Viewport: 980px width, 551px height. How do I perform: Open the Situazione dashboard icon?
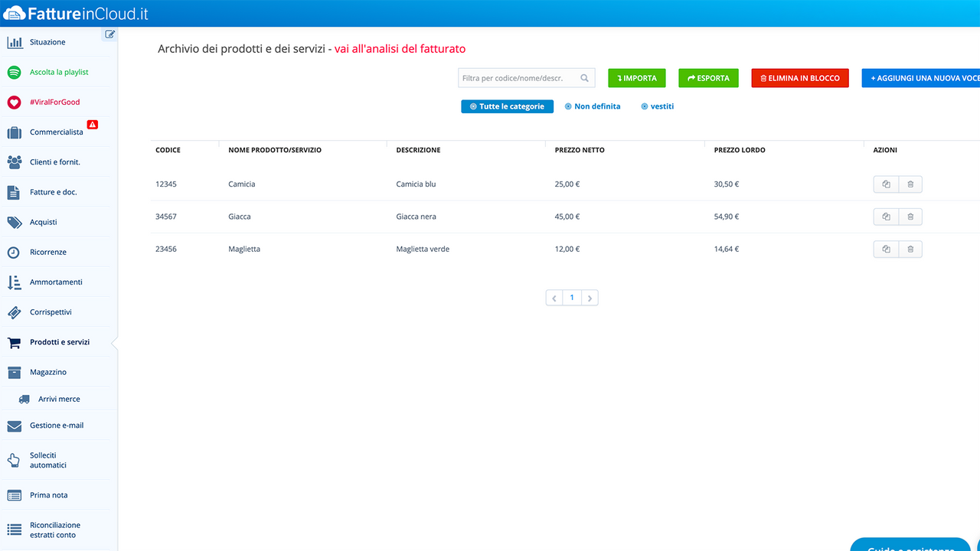(15, 42)
